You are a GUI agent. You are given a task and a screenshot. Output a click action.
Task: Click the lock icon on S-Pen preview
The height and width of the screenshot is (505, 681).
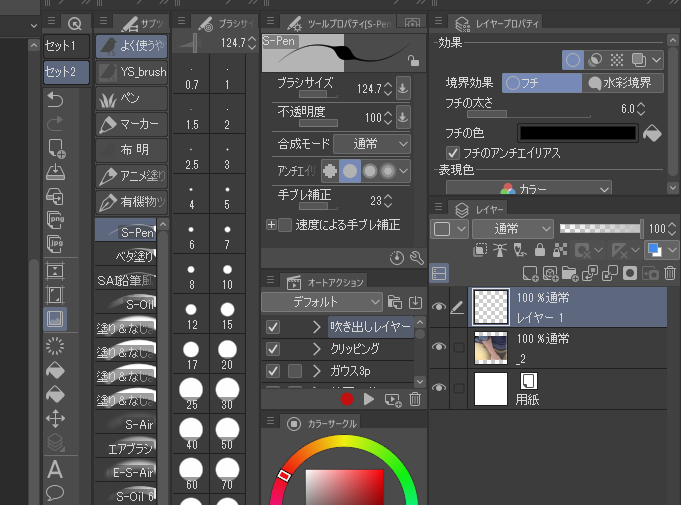pos(413,61)
